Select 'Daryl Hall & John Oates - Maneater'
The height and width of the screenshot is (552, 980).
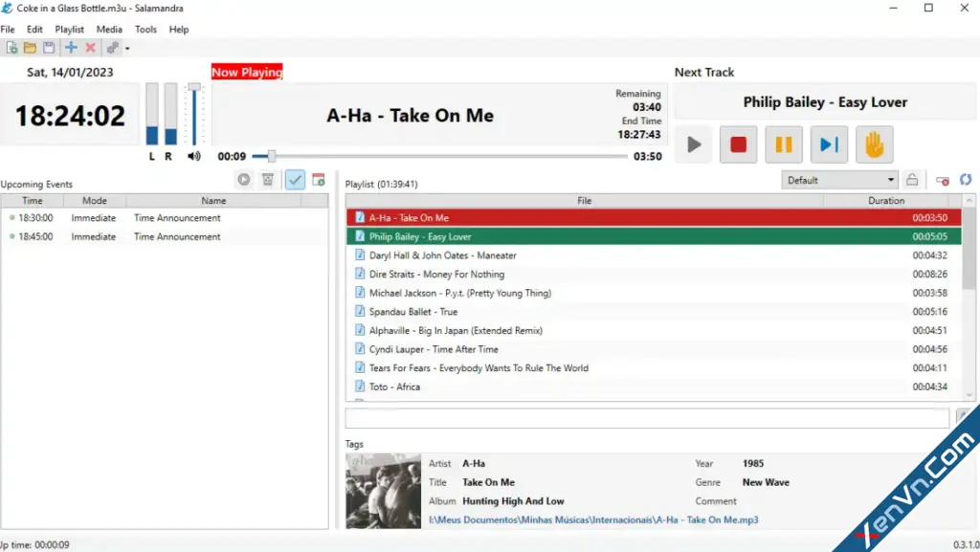(654, 255)
